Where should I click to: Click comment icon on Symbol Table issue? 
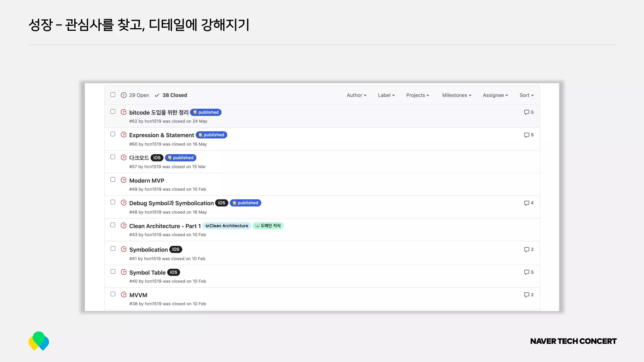point(526,272)
